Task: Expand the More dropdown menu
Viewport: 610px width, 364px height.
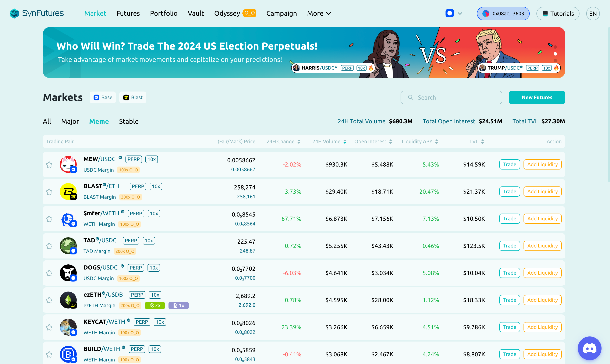Action: [318, 13]
